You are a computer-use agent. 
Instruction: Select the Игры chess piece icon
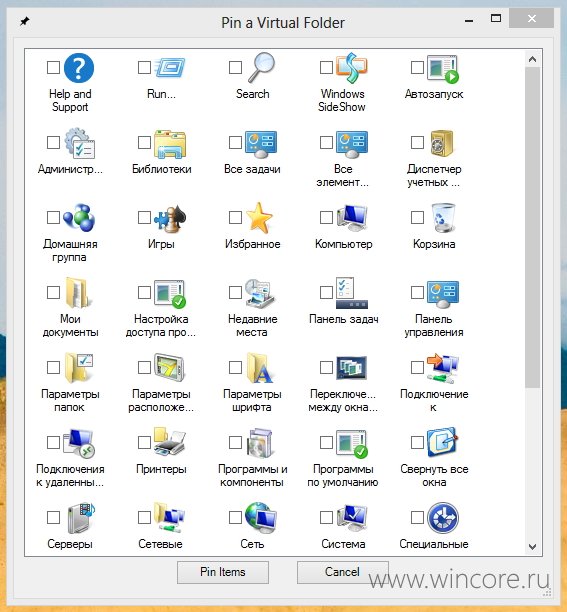(x=170, y=218)
